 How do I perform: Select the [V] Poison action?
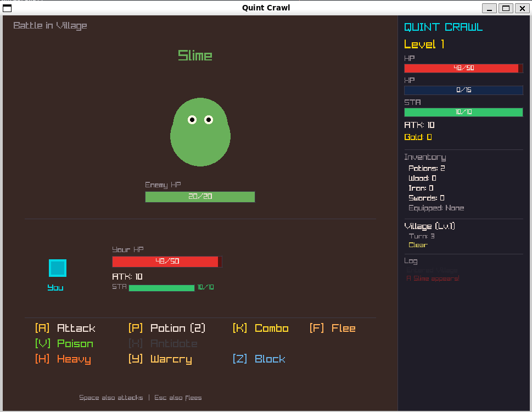click(64, 343)
